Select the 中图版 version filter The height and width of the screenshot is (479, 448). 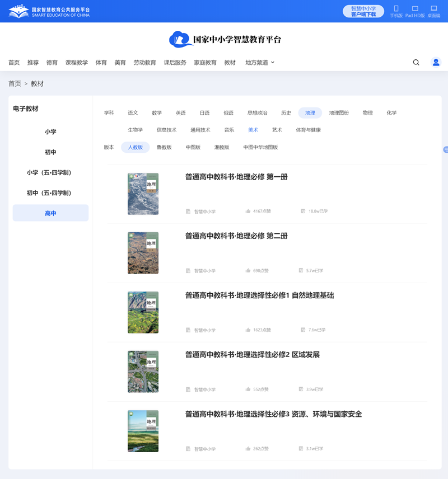(193, 147)
